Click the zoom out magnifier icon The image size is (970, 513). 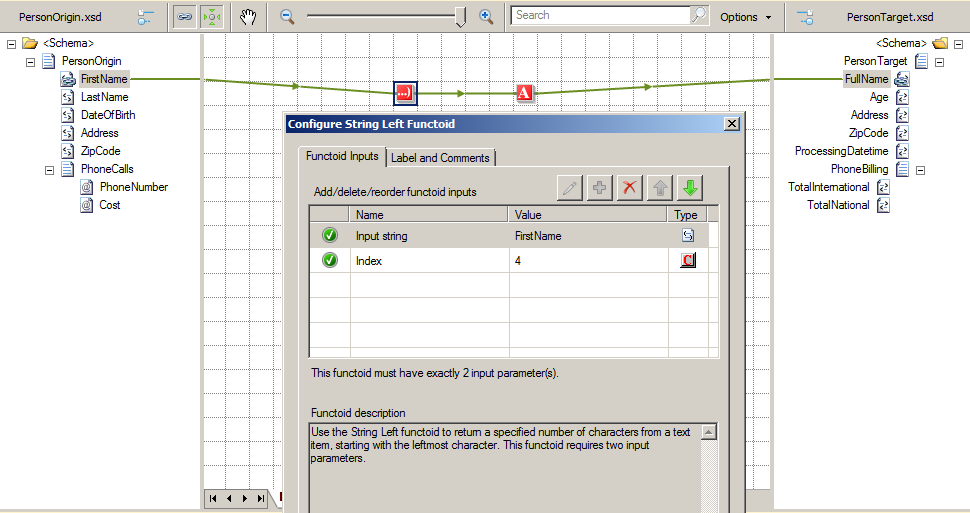287,17
